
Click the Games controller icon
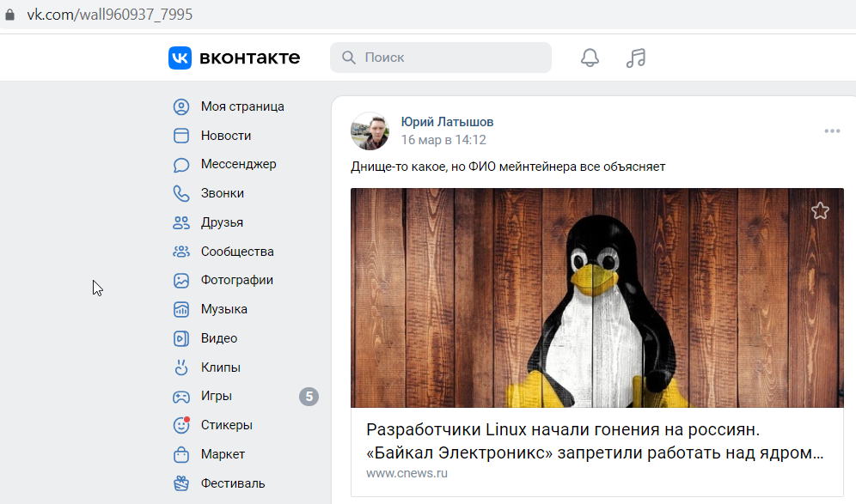point(181,397)
